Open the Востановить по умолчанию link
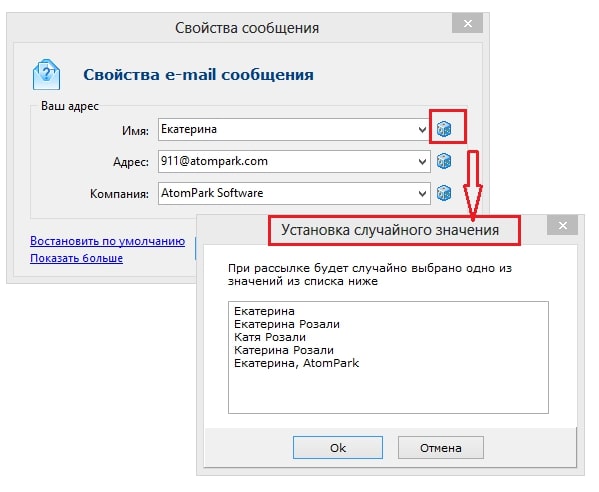Screen dimensions: 599x492 click(x=107, y=241)
